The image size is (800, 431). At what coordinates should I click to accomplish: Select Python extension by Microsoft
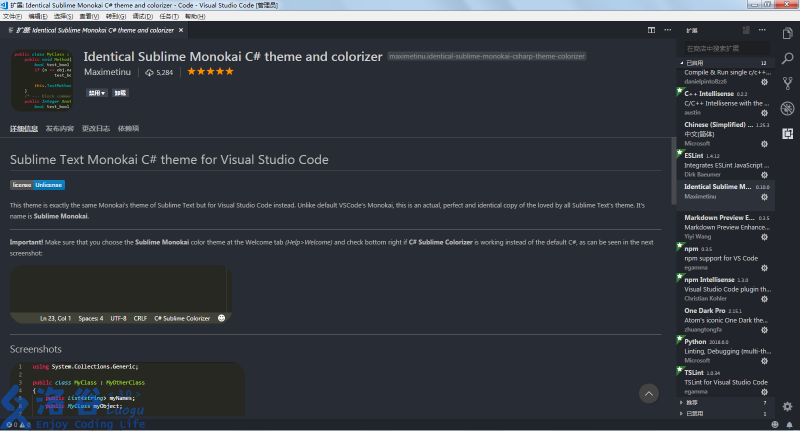tap(726, 351)
